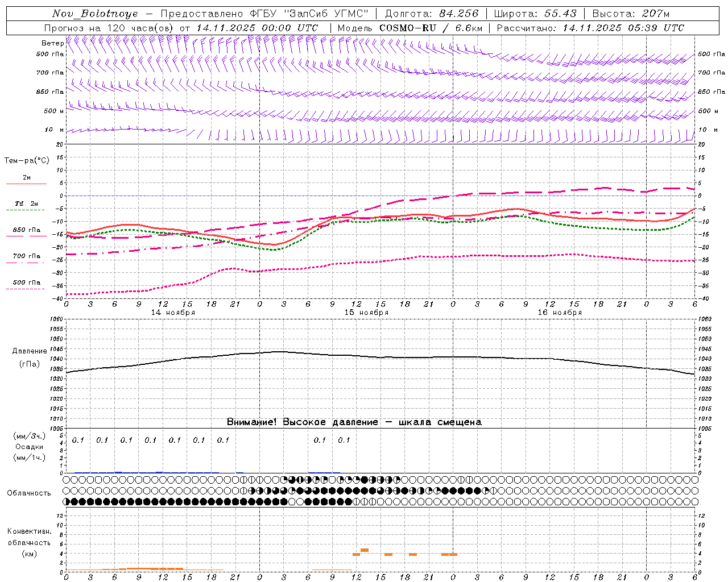The width and height of the screenshot is (728, 582).
Task: Click the Внимание! Высокое давление warning text
Action: 354,422
